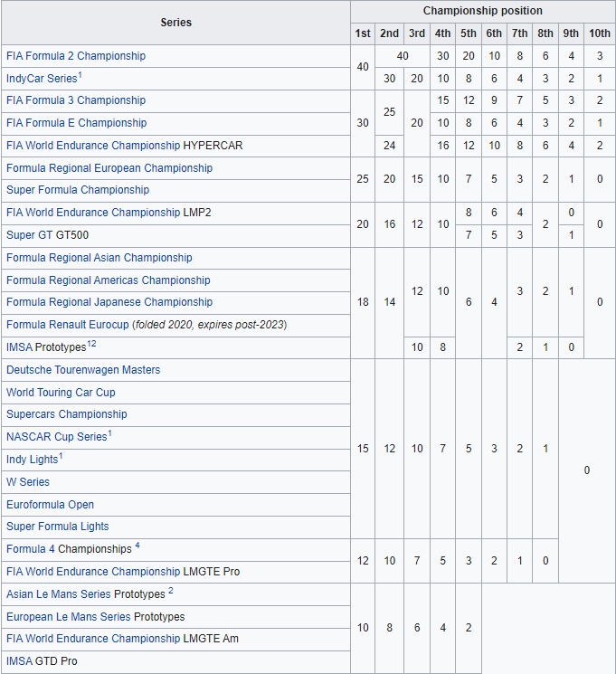This screenshot has width=616, height=674.
Task: Open the Supercars Championship link
Action: 67,414
